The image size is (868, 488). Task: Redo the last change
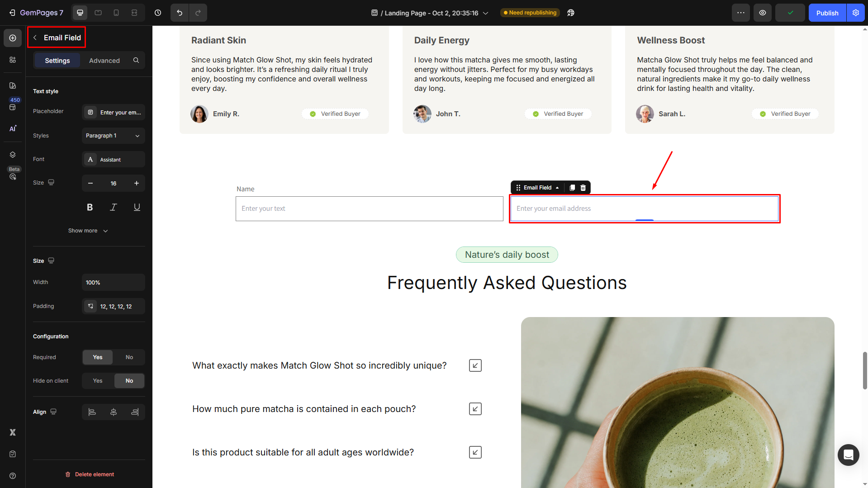[198, 13]
